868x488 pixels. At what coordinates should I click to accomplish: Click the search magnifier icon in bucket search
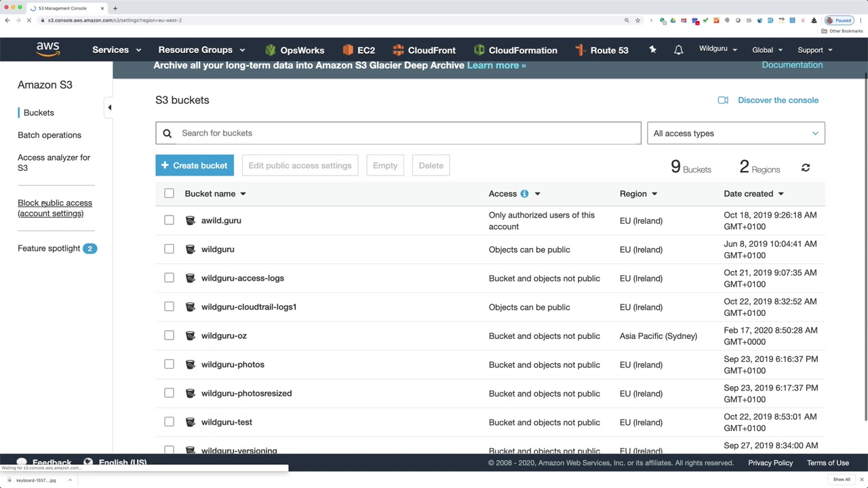point(167,134)
